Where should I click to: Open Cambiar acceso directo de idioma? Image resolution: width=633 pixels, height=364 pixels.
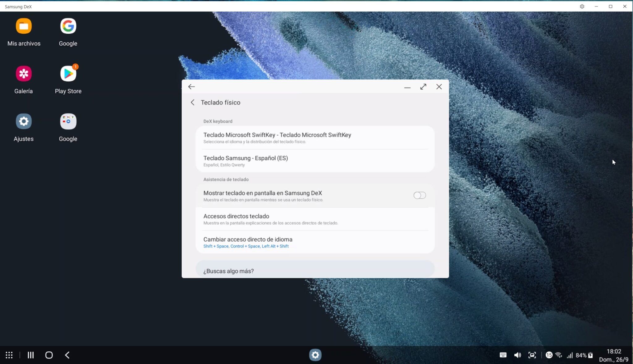[315, 242]
